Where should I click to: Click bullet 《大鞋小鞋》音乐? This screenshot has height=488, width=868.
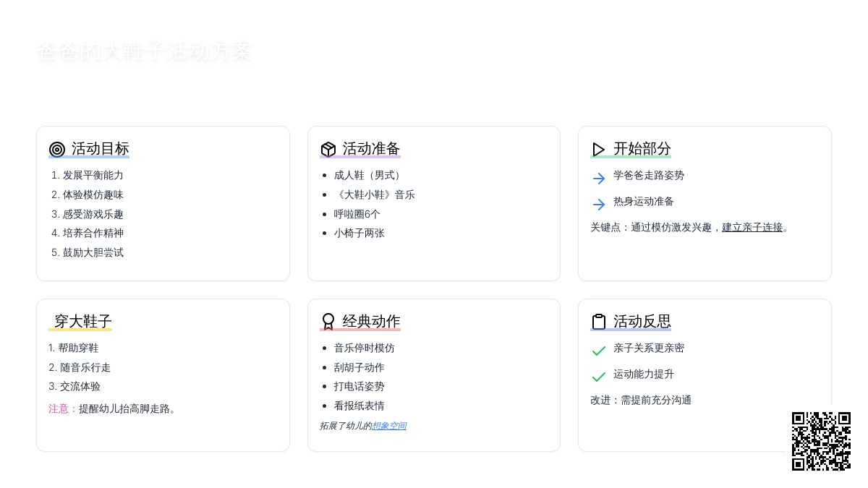[x=375, y=195]
